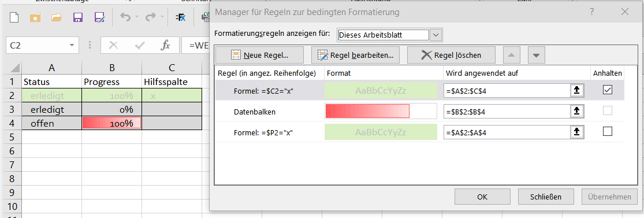Open the undo history dropdown arrow
Image resolution: width=644 pixels, height=218 pixels.
pos(136,17)
